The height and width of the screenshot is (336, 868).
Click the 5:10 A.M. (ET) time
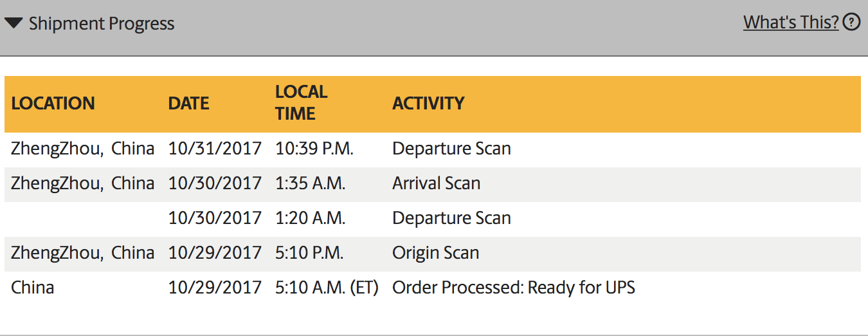[x=327, y=288]
